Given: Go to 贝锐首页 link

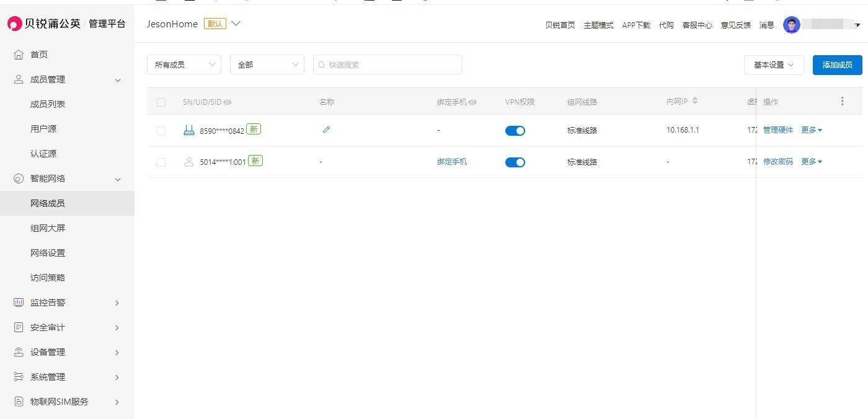Looking at the screenshot, I should 560,25.
